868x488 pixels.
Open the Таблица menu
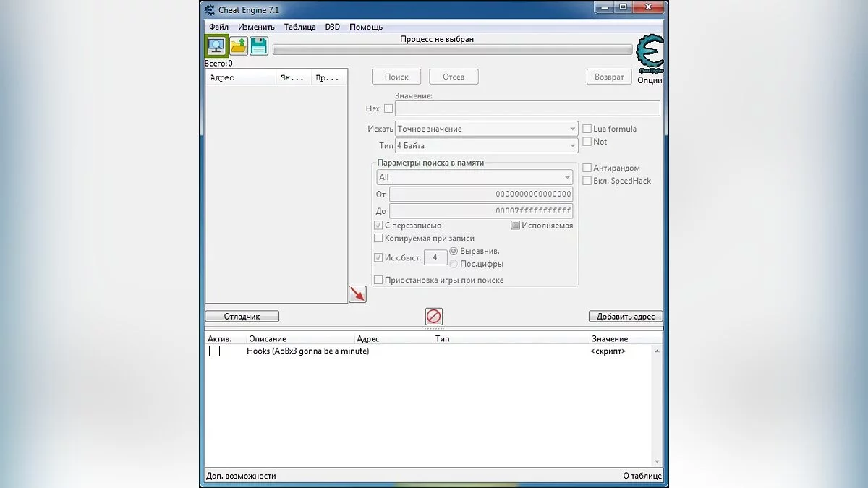pyautogui.click(x=299, y=27)
